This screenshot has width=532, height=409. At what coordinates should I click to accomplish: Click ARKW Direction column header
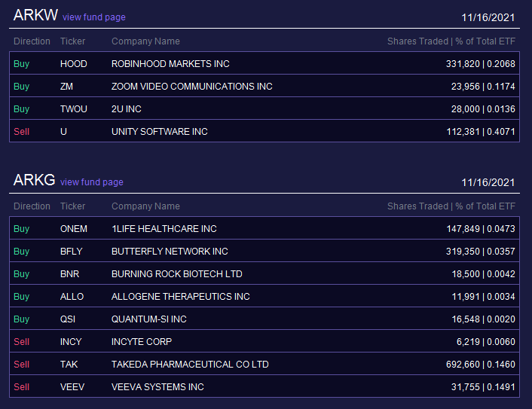point(32,41)
